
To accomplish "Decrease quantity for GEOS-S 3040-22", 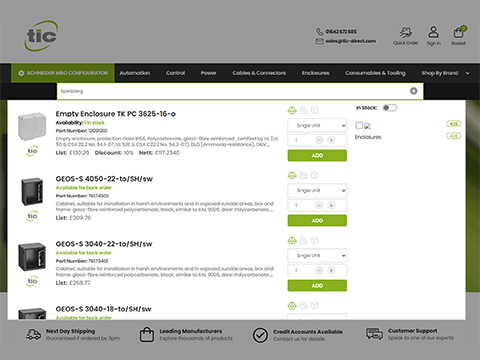I will (x=319, y=270).
